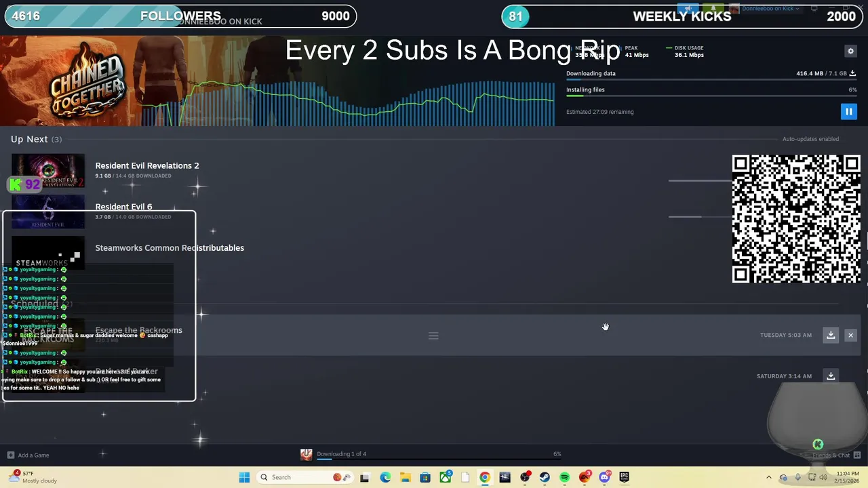Switch to Google Chrome on the taskbar
Screen dimensions: 868x488
pos(485,477)
